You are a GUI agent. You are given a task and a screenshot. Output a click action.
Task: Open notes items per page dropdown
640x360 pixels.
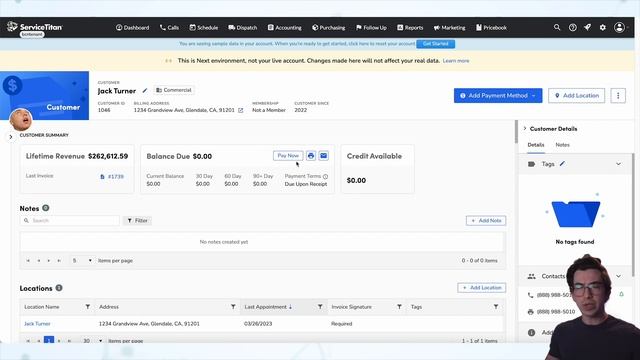(x=82, y=260)
